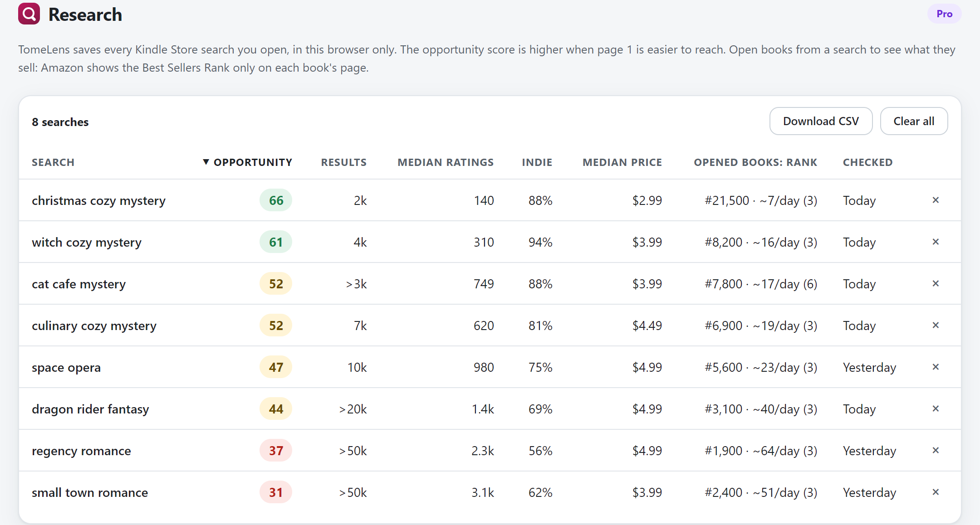The height and width of the screenshot is (525, 980).
Task: Remove the christmas cozy mystery search row
Action: tap(936, 200)
